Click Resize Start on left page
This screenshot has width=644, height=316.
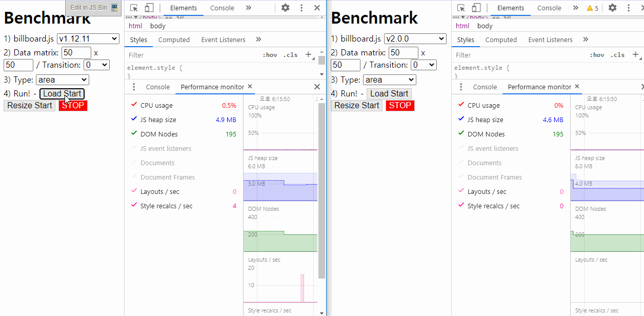[x=29, y=105]
